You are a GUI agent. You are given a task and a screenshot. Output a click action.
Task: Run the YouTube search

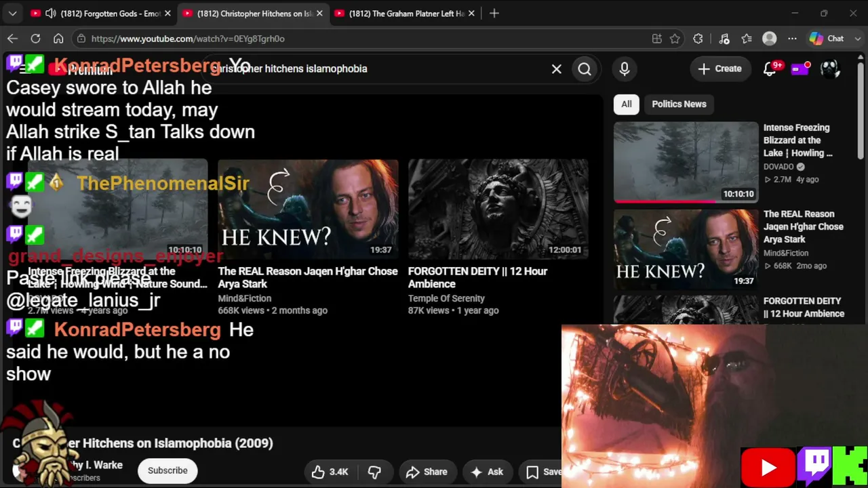tap(585, 68)
